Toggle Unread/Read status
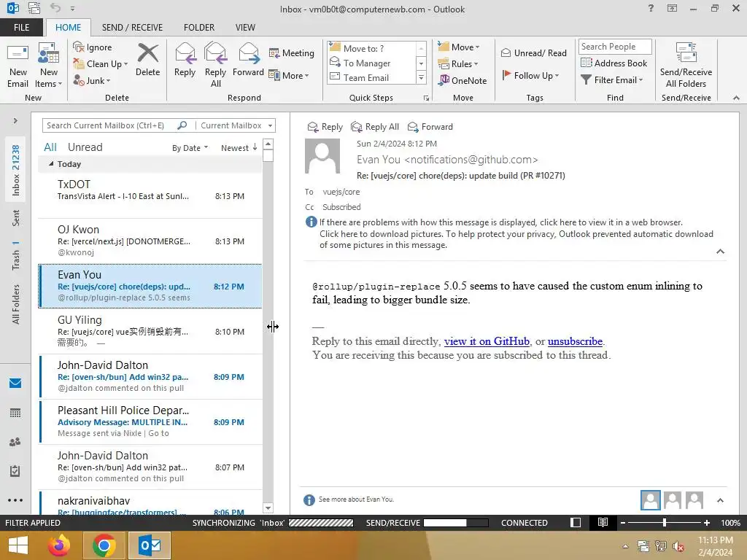Screen dimensions: 747x560 click(533, 52)
